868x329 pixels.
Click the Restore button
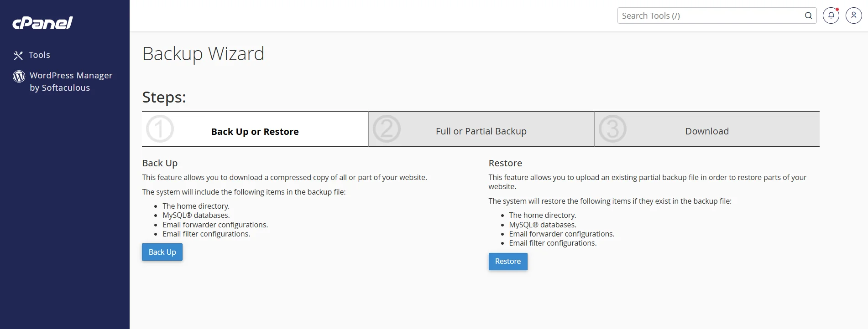click(508, 262)
